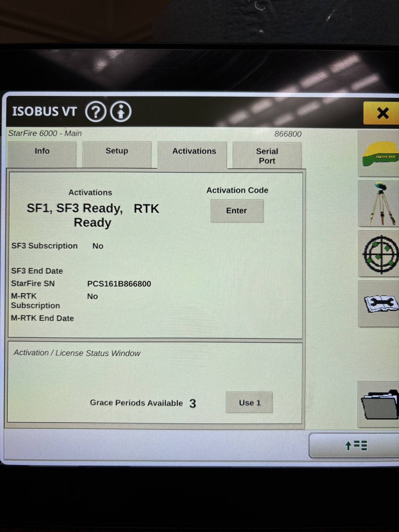Click the Grace Periods Available count 3

point(193,403)
